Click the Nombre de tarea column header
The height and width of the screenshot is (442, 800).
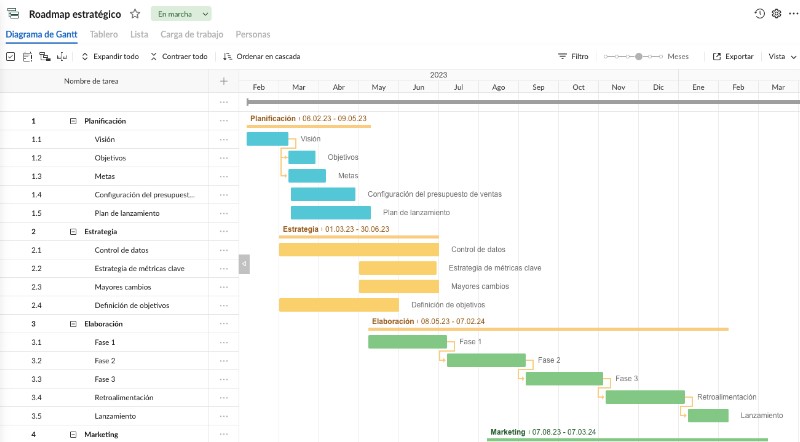click(x=91, y=81)
